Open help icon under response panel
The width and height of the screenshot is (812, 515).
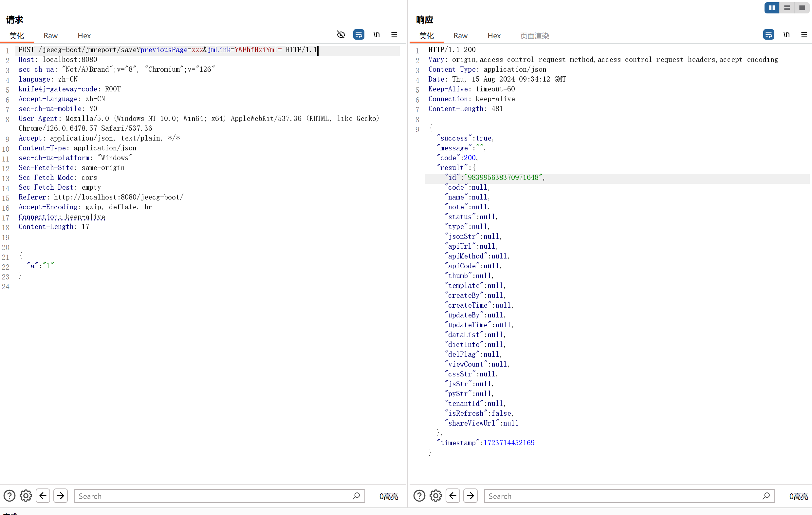click(419, 496)
